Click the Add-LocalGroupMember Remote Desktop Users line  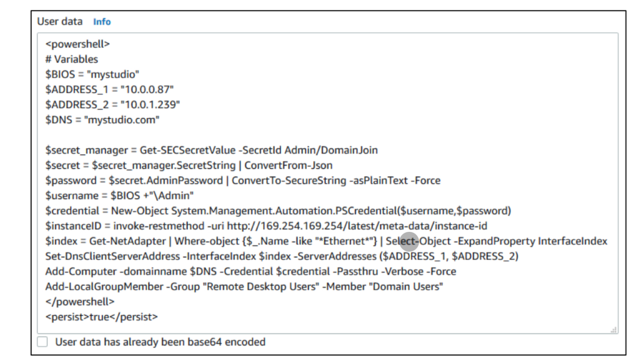[x=244, y=287]
